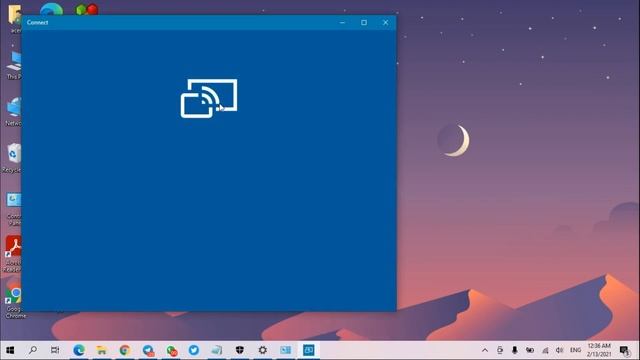Select the Network desktop icon
This screenshot has height=360, width=640.
tap(13, 111)
